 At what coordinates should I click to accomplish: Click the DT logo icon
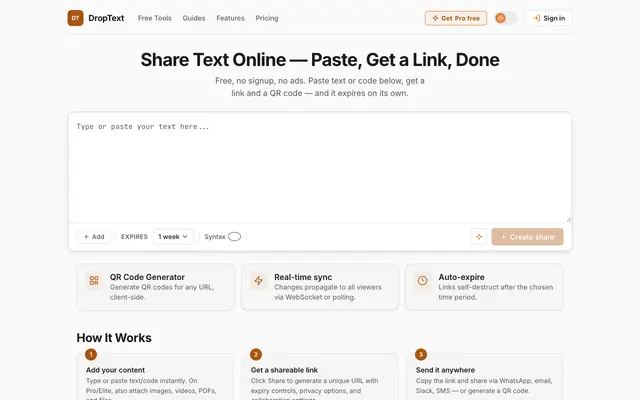[75, 18]
